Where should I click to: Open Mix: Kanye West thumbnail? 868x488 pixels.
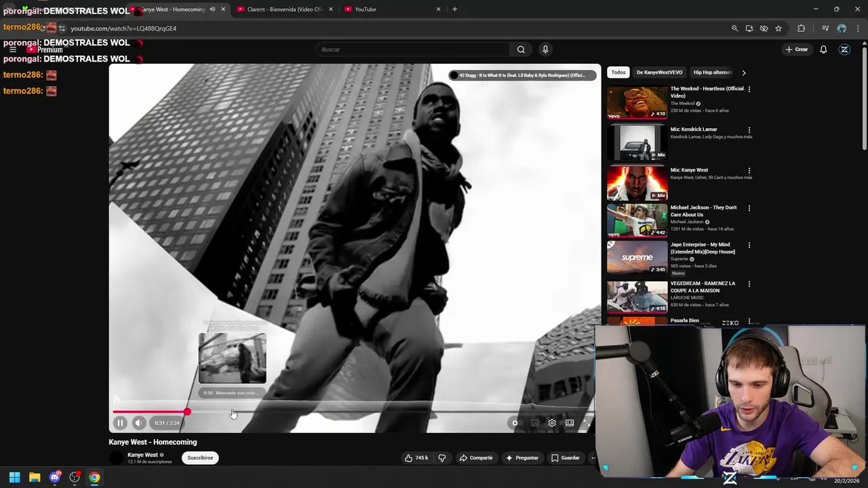pyautogui.click(x=637, y=183)
